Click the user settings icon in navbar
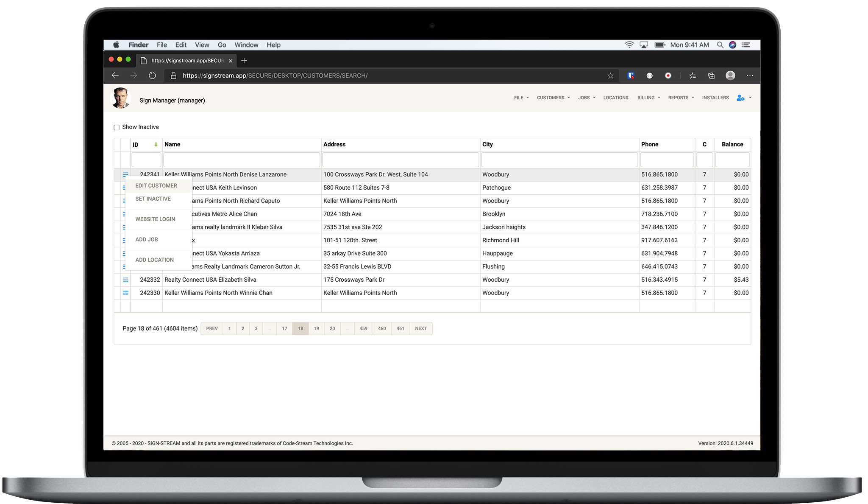This screenshot has height=504, width=868. pyautogui.click(x=740, y=98)
